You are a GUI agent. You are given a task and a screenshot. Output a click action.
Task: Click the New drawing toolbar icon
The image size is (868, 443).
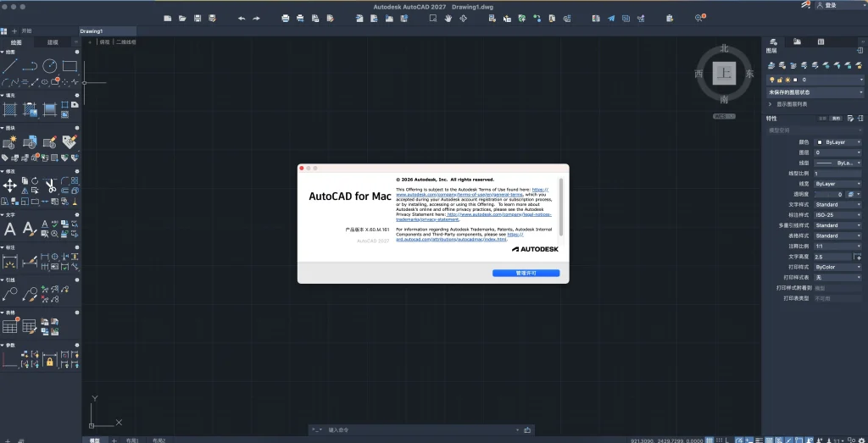pyautogui.click(x=168, y=19)
